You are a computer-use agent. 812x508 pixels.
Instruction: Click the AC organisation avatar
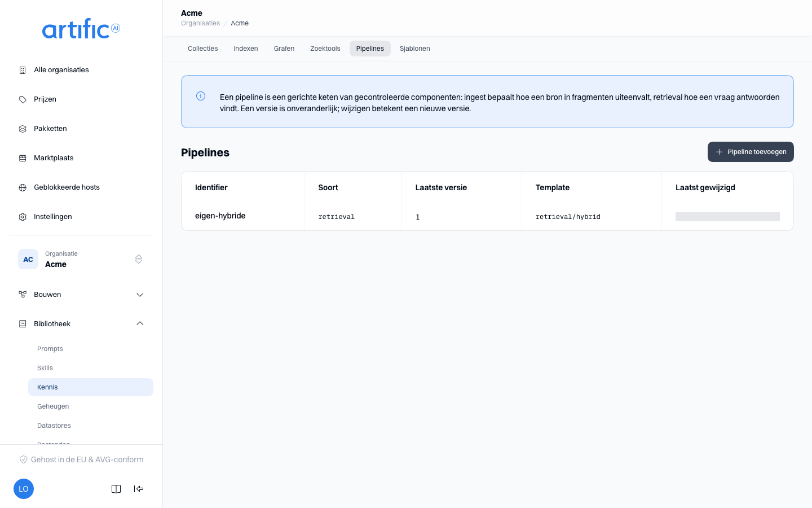pyautogui.click(x=28, y=259)
